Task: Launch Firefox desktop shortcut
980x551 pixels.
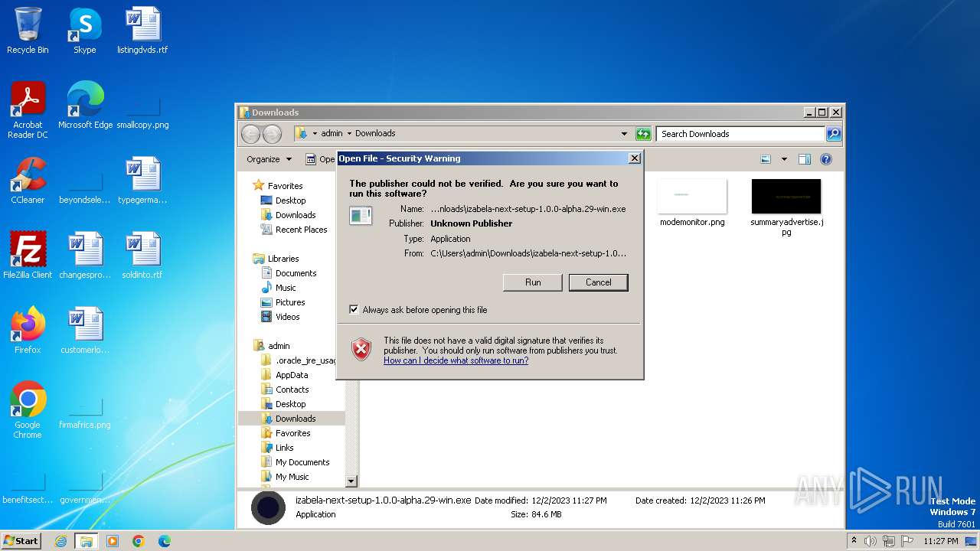Action: (28, 331)
